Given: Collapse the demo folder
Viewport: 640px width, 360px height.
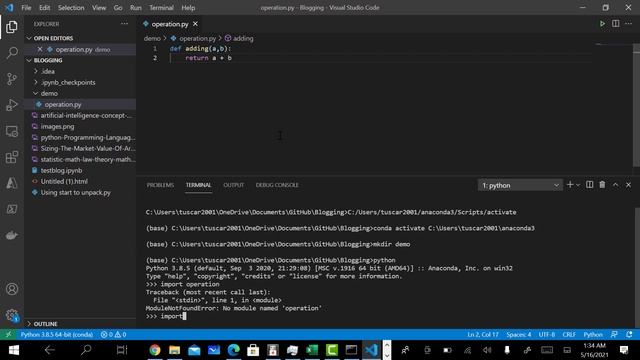Looking at the screenshot, I should pos(80,93).
